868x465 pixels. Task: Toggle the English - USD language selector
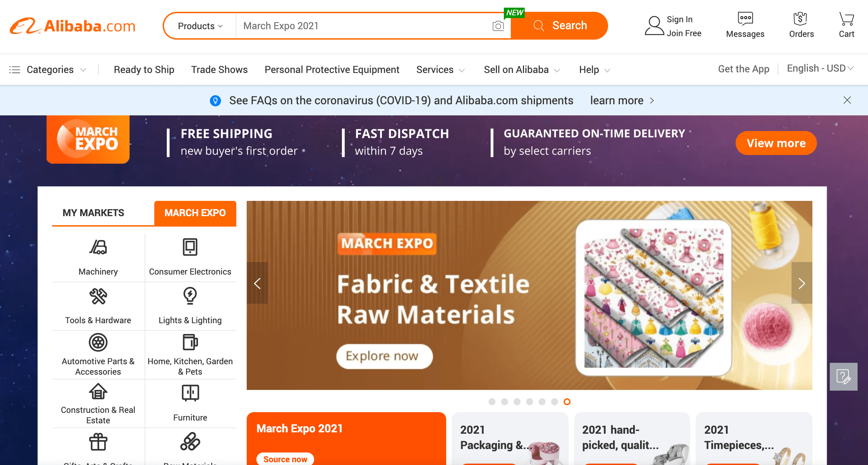[821, 70]
